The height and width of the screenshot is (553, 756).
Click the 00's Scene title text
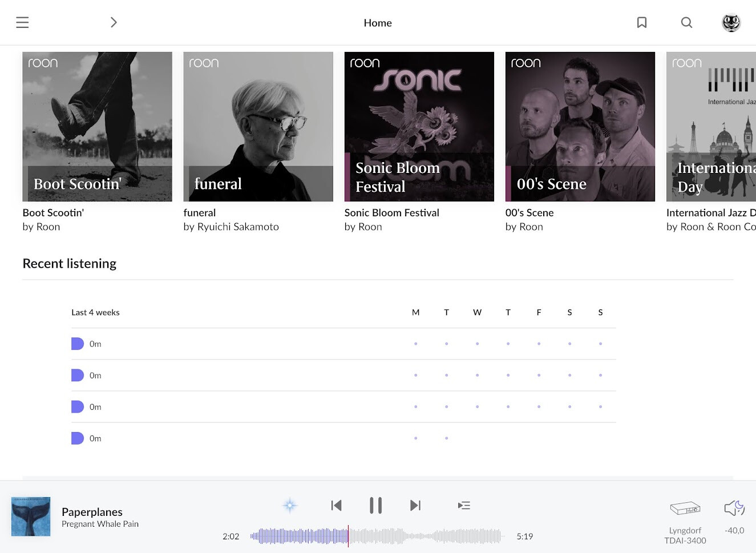click(x=529, y=213)
